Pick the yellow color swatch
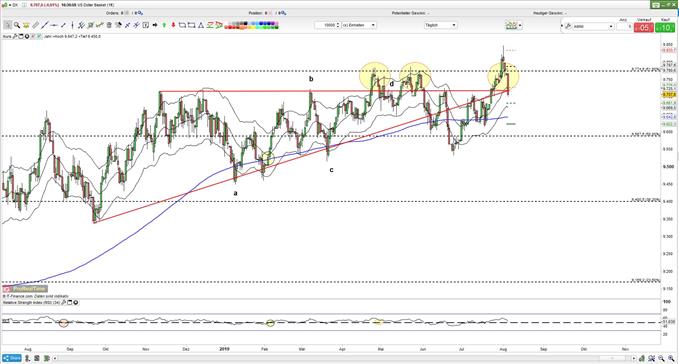 (x=252, y=27)
